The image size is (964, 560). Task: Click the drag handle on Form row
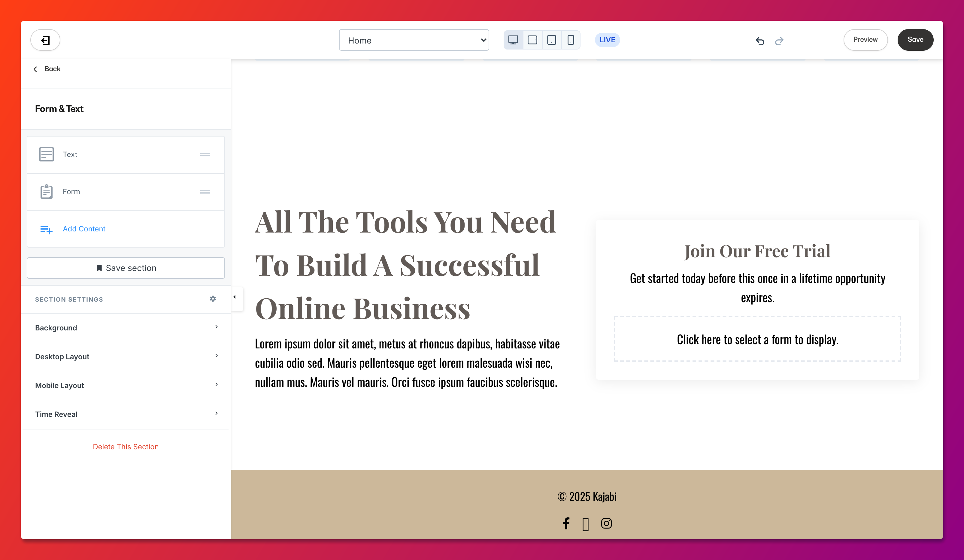(x=205, y=191)
